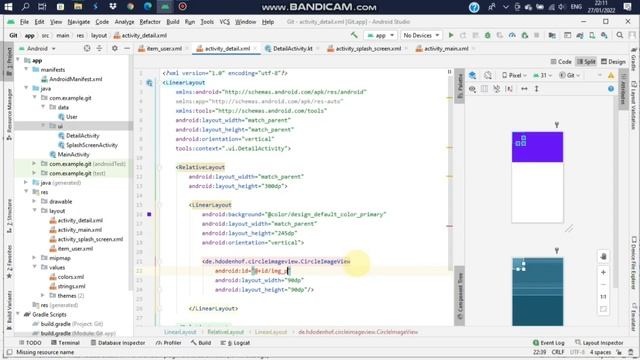Open the app run configuration dropdown
The width and height of the screenshot is (640, 360).
380,36
